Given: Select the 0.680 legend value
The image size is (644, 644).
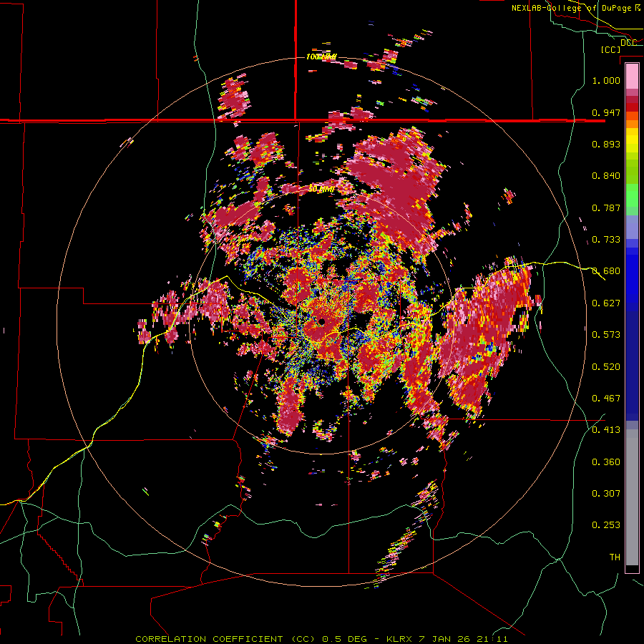Looking at the screenshot, I should click(x=606, y=271).
